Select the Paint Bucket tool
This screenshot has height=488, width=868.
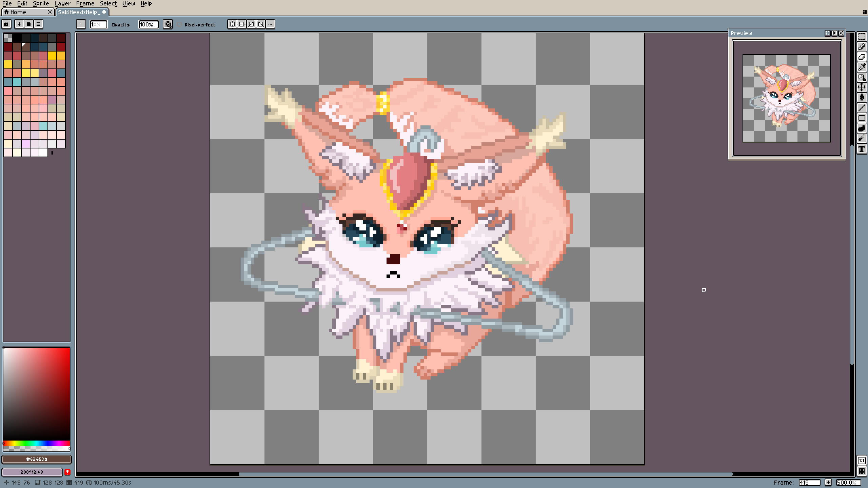tap(862, 98)
